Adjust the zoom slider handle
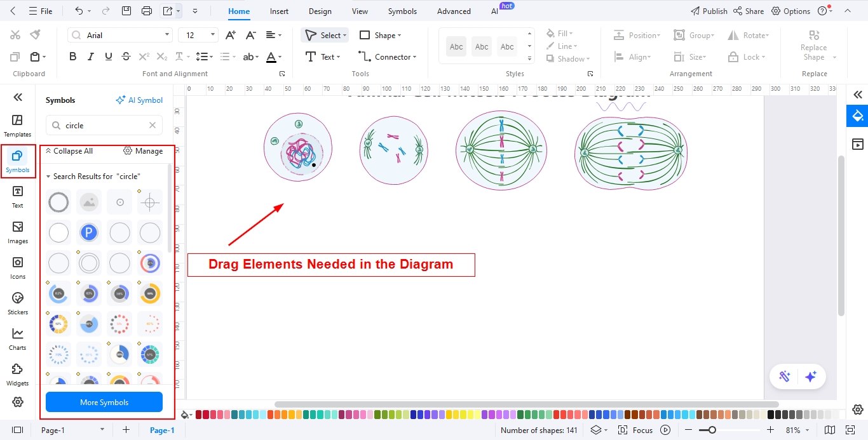 click(712, 430)
